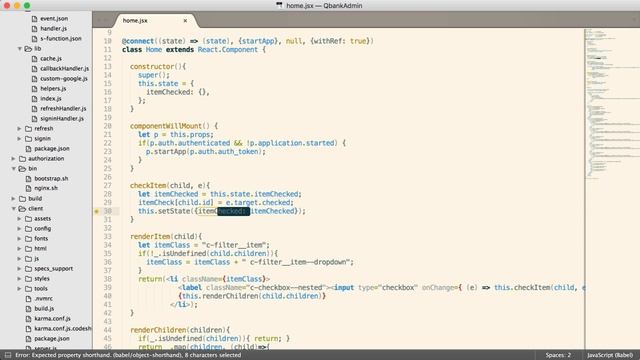Image resolution: width=640 pixels, height=360 pixels.
Task: Expand the signin folder
Action: (x=19, y=138)
